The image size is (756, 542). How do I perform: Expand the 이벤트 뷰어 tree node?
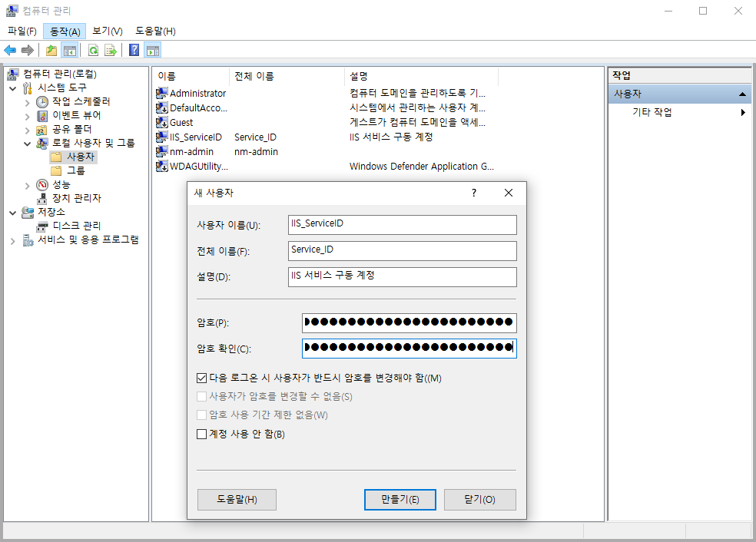click(x=28, y=117)
